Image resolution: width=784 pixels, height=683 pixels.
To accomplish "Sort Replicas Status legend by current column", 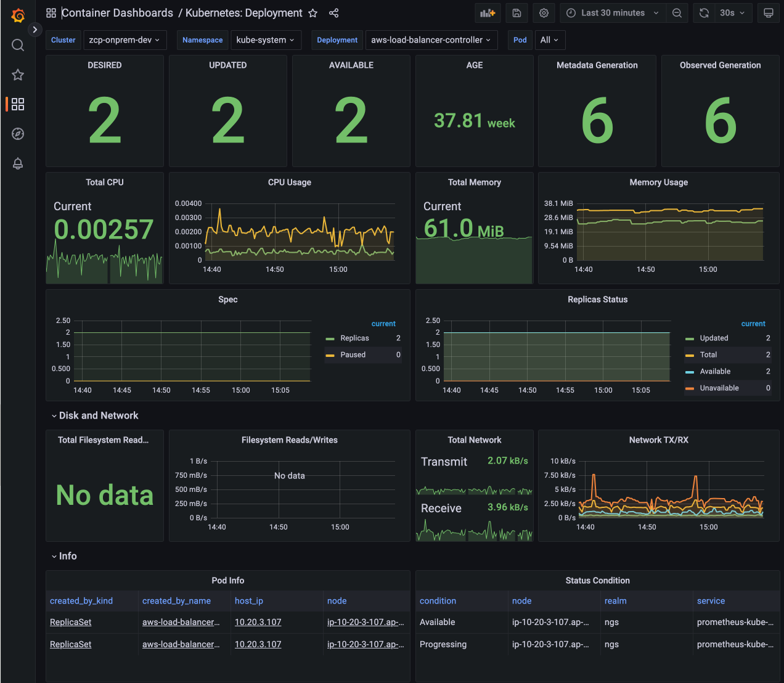I will pos(753,324).
